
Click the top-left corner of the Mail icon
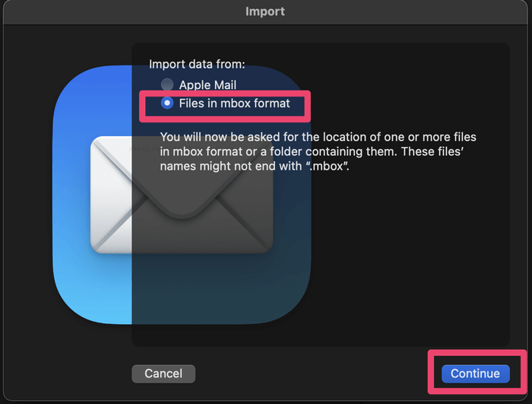click(72, 84)
